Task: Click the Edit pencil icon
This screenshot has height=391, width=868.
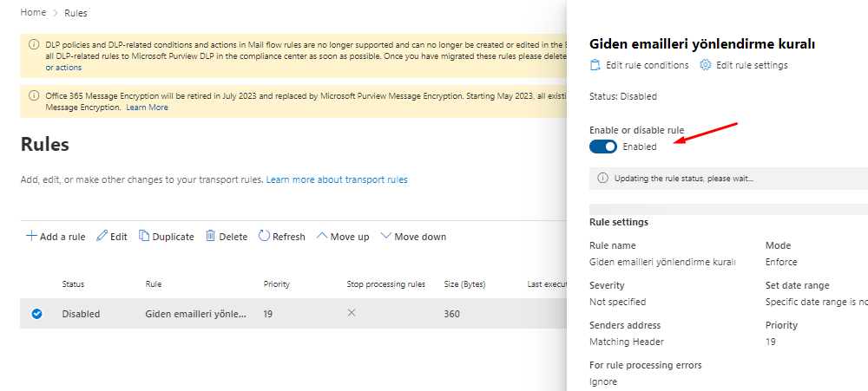Action: point(102,237)
